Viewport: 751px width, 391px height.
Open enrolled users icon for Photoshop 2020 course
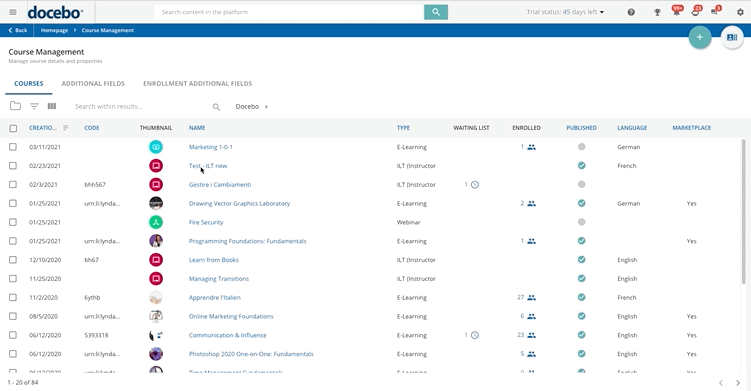pos(531,354)
